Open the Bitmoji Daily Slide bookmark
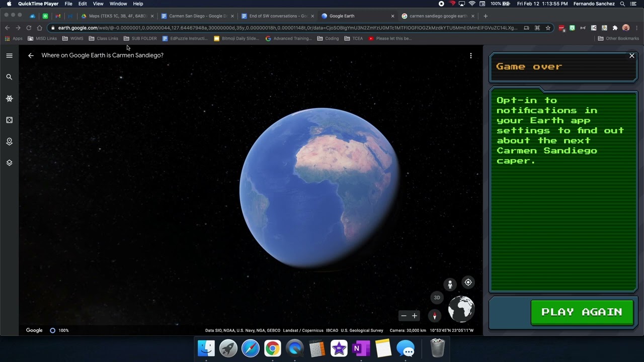 [236, 39]
